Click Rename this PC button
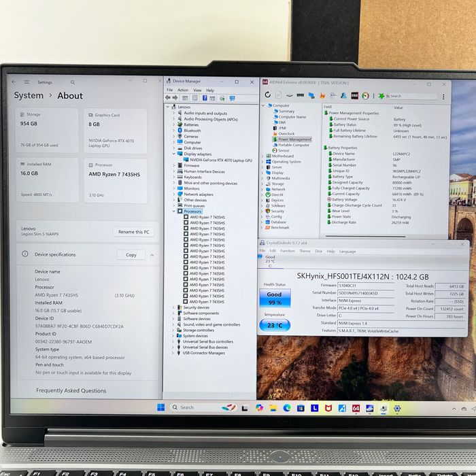Viewport: 476px width, 476px height. [133, 232]
